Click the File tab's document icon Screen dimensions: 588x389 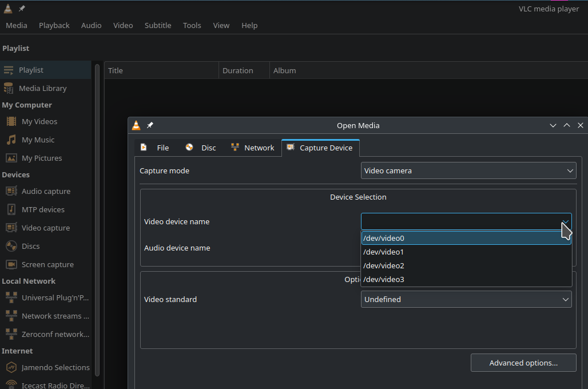tap(144, 147)
